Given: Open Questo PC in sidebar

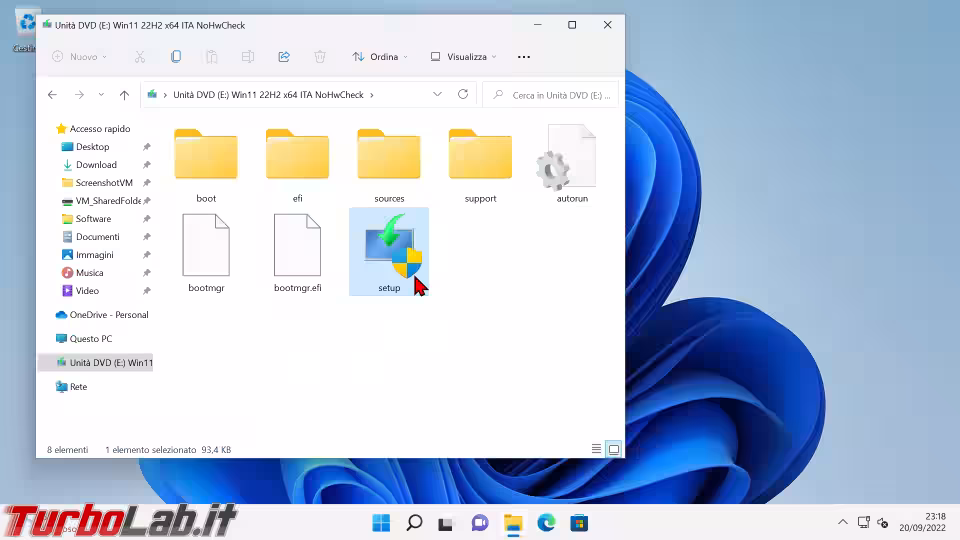Looking at the screenshot, I should pyautogui.click(x=84, y=339).
